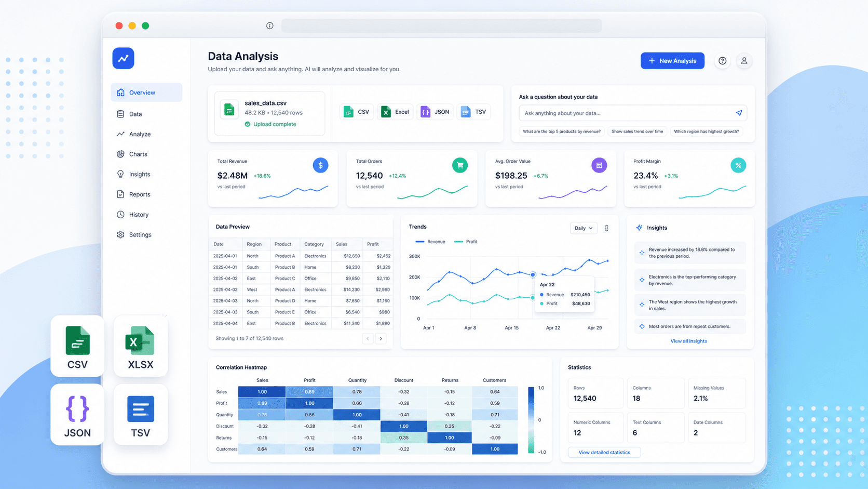Click the Numeric Columns 12 card
868x489 pixels.
tap(595, 428)
